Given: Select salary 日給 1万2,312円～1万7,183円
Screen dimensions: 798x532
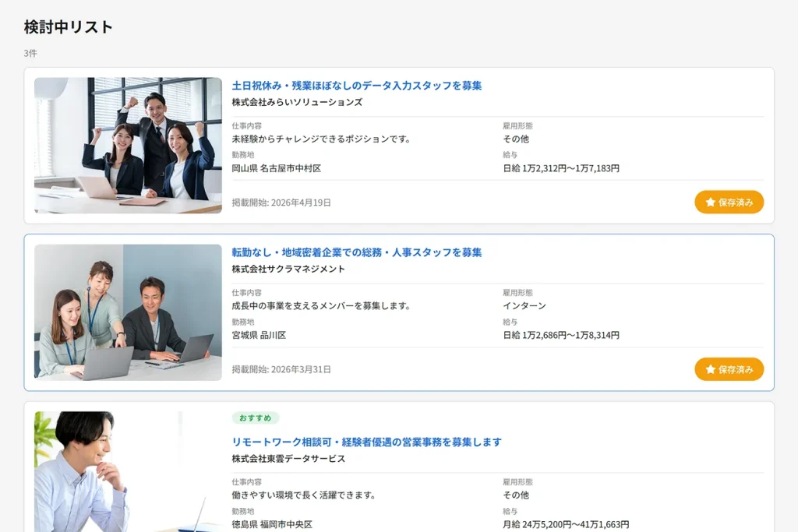Looking at the screenshot, I should pos(561,168).
